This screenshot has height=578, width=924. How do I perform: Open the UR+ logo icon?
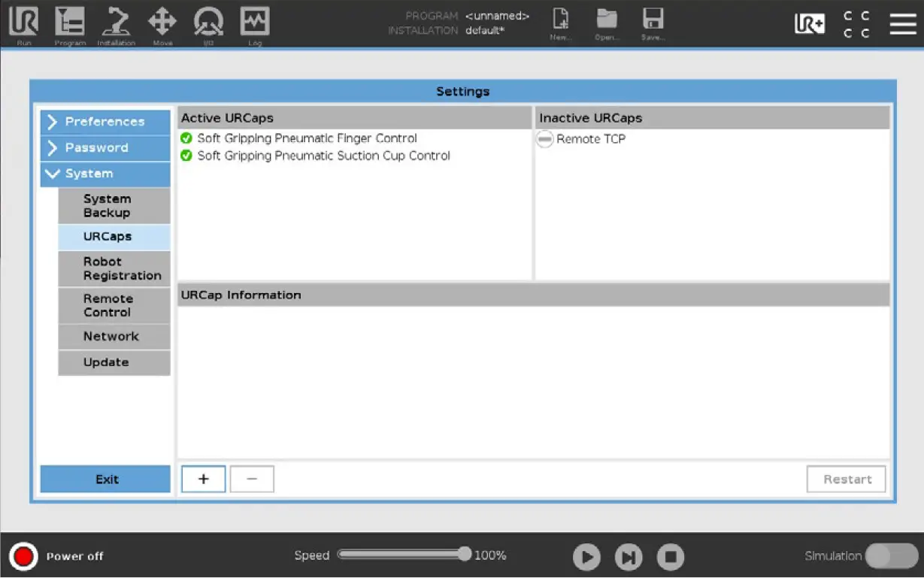coord(810,24)
